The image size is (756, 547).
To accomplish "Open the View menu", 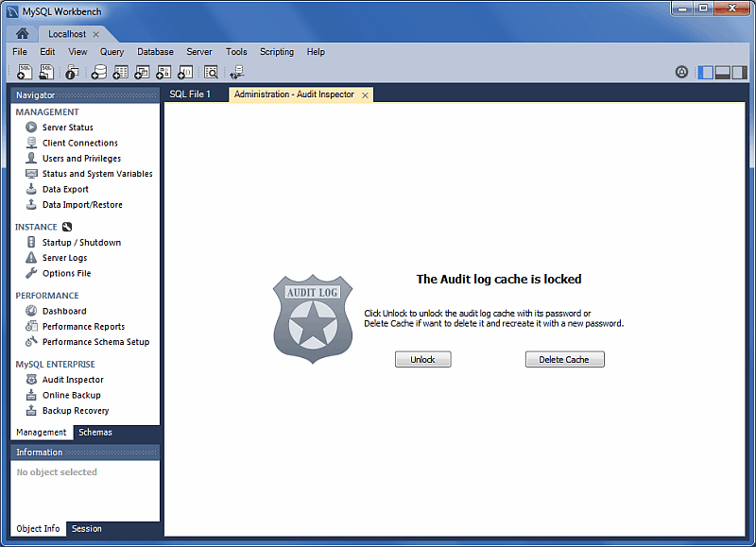I will pyautogui.click(x=77, y=52).
